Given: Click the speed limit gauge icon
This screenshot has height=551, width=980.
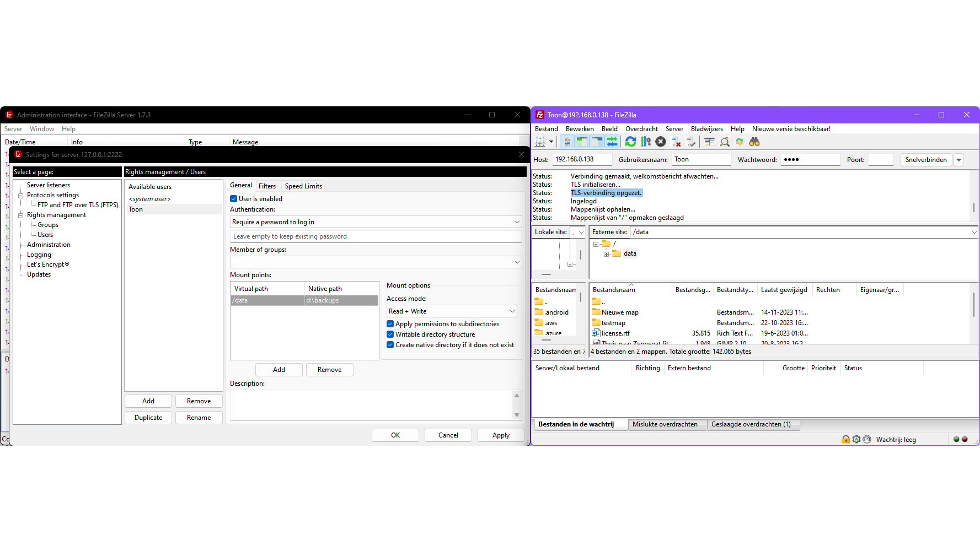Looking at the screenshot, I should pos(867,439).
